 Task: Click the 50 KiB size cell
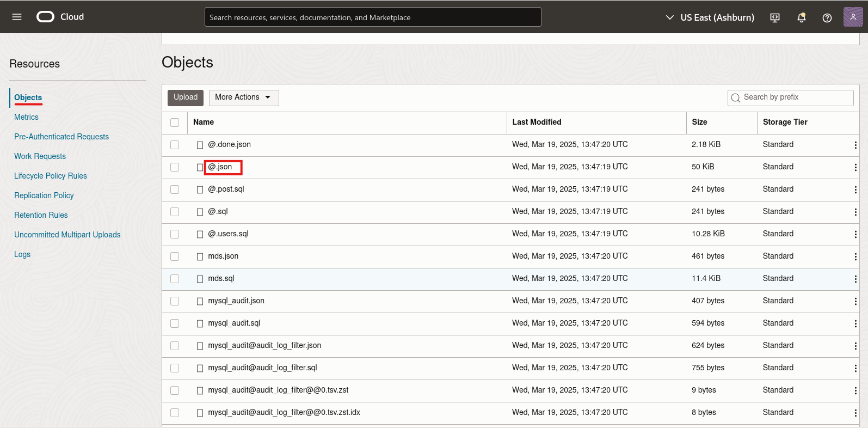point(703,167)
